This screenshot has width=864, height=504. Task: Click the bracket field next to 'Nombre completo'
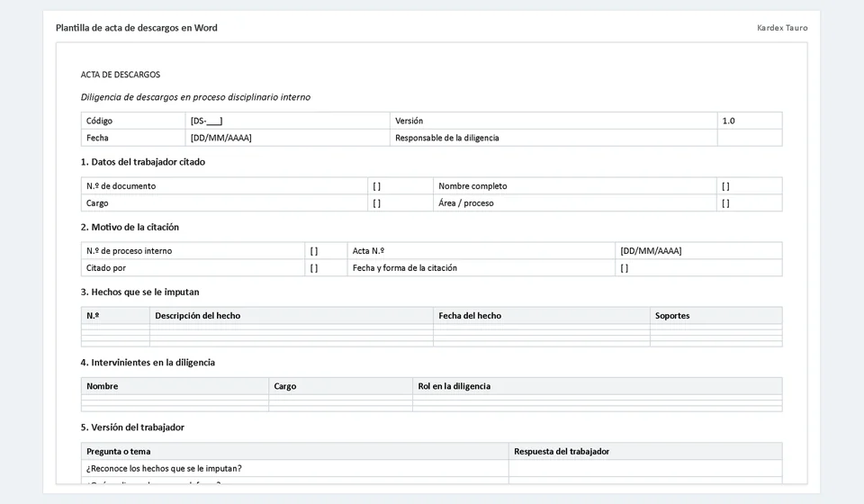750,186
